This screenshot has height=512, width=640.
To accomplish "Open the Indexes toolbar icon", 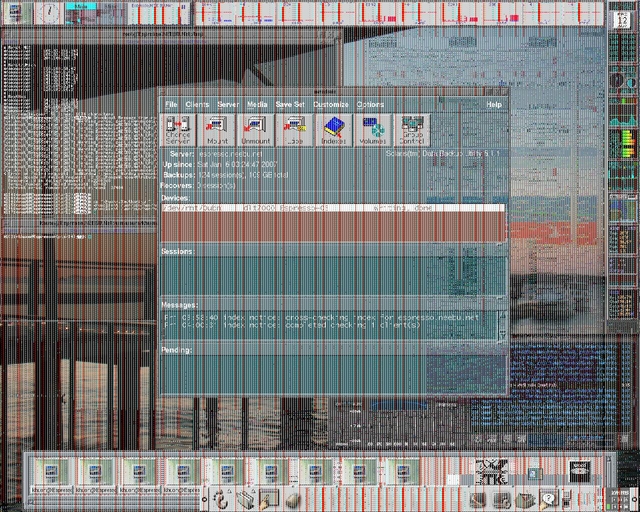I will (x=333, y=130).
